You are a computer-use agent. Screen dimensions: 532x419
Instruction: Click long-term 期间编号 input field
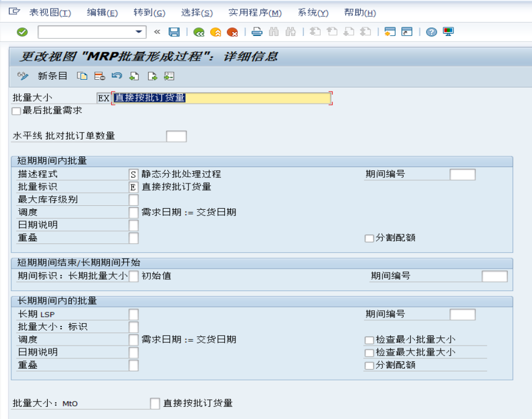[x=462, y=315]
